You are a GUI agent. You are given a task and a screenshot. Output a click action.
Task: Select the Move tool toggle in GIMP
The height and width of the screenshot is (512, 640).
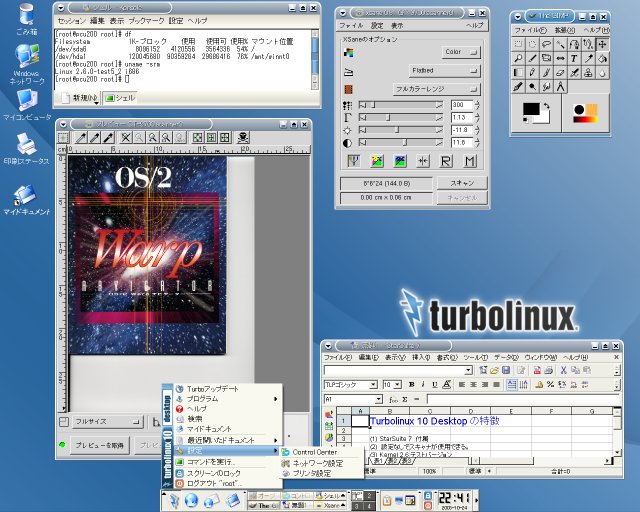[x=602, y=44]
